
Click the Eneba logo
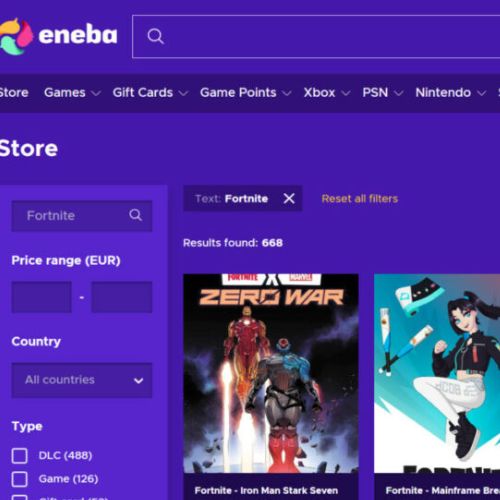click(58, 36)
